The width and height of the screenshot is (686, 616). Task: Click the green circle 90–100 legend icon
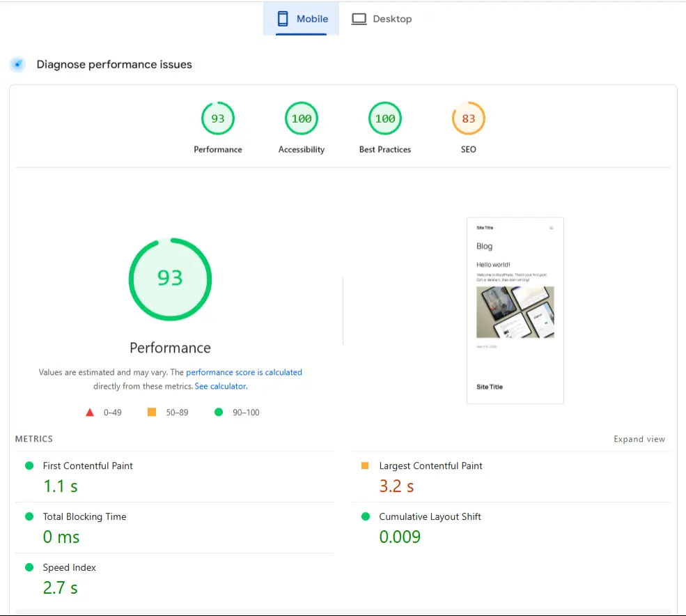pyautogui.click(x=219, y=412)
